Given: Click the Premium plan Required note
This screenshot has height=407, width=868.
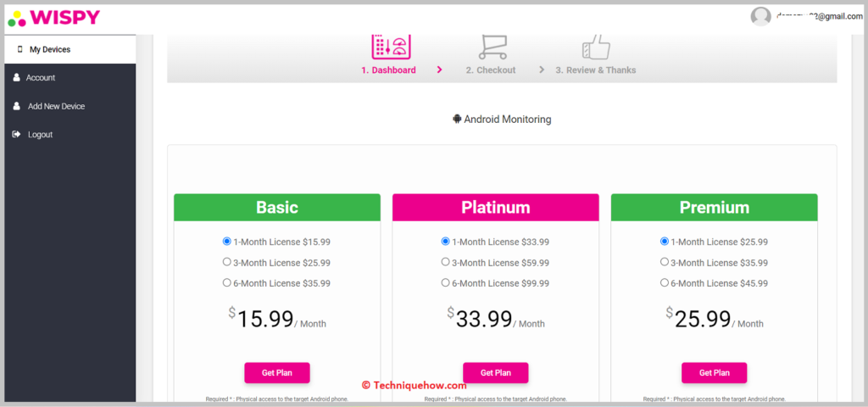Looking at the screenshot, I should click(714, 399).
